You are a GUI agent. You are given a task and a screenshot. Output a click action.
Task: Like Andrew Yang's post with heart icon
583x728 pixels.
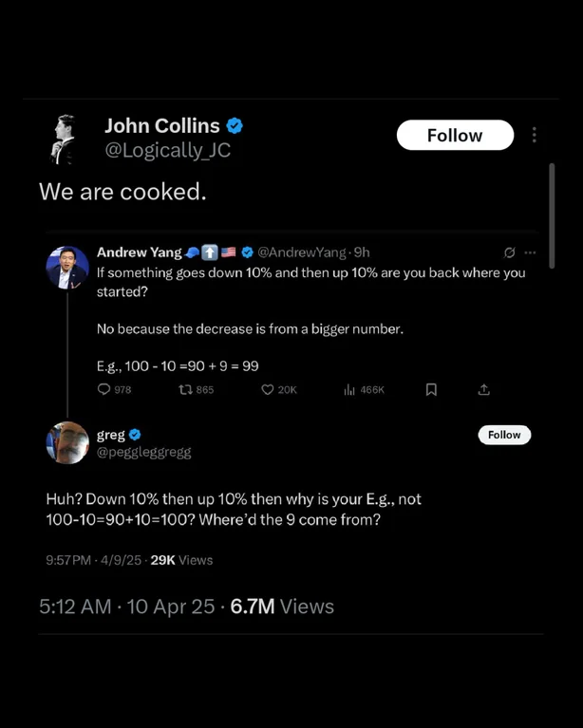(268, 389)
